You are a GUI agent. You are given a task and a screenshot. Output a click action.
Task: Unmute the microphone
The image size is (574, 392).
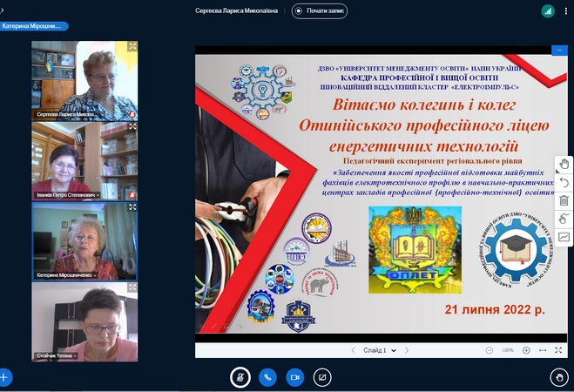(x=240, y=377)
